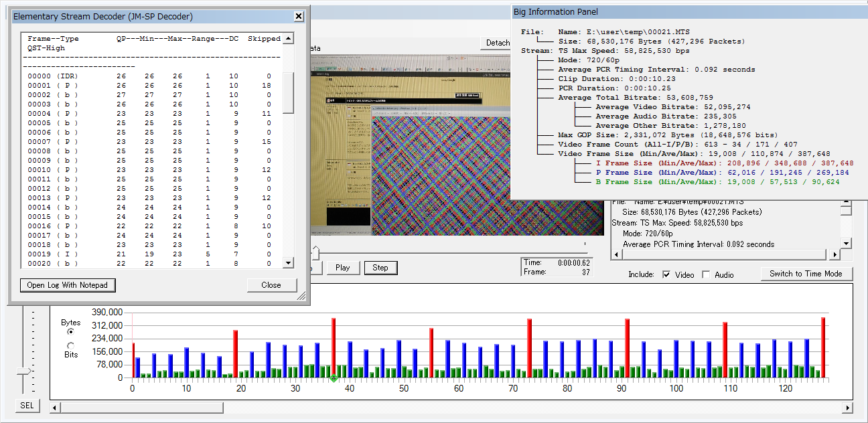This screenshot has width=868, height=423.
Task: Click the right arrow of the chart's horizontal scrollbar
Action: pyautogui.click(x=847, y=408)
